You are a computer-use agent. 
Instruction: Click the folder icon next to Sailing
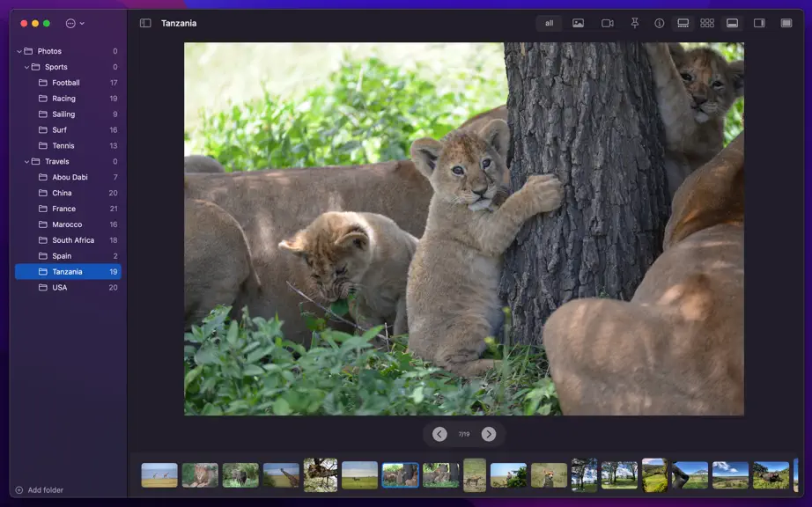pos(43,114)
